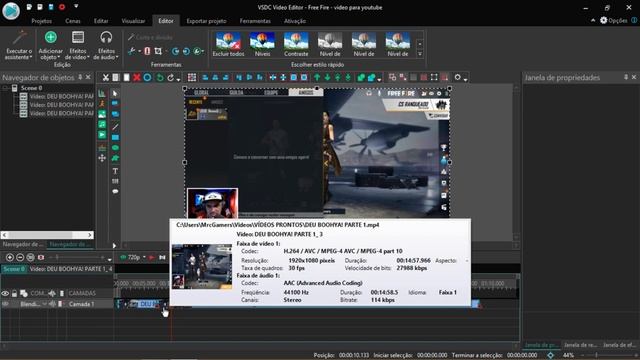Viewport: 640px width, 360px height.
Task: Open dropdown at the end of editing toolbar
Action: click(x=465, y=79)
